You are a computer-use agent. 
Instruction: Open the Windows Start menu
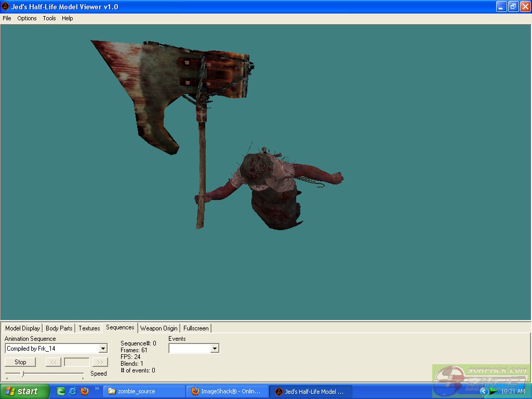24,391
